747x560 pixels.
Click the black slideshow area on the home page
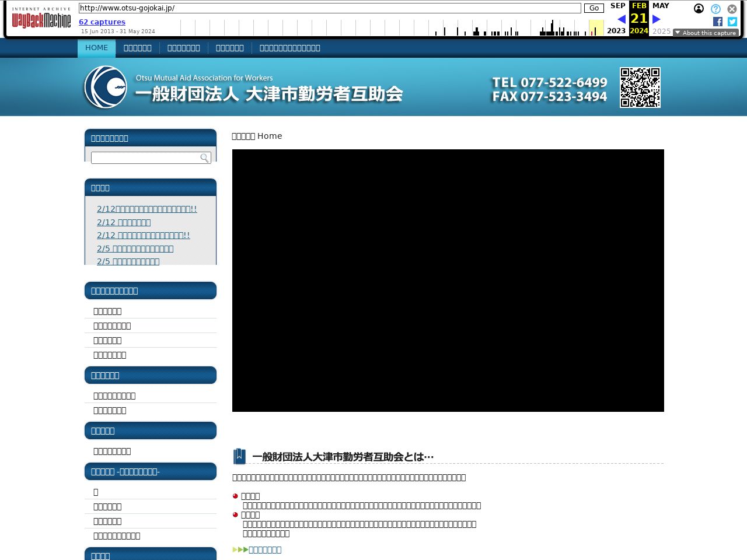click(448, 281)
